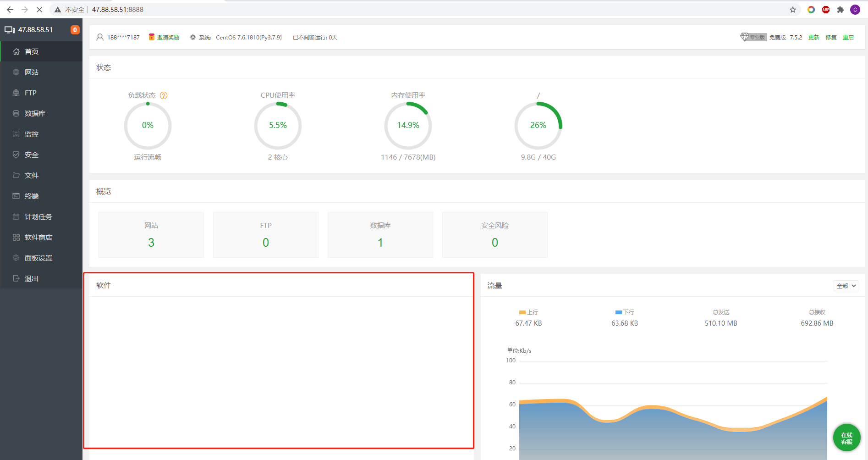
Task: Stop page loading with the X button
Action: [x=39, y=10]
